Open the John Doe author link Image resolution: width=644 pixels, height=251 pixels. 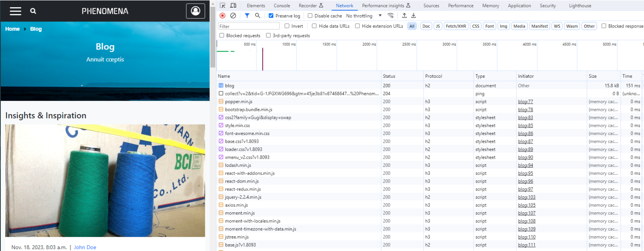pos(85,247)
